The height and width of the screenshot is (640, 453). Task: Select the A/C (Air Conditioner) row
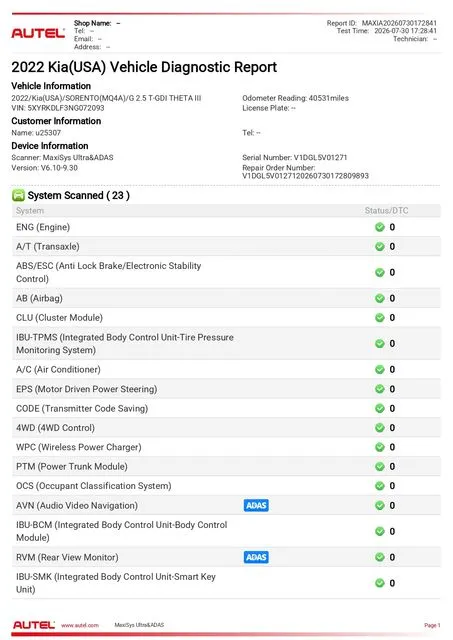(x=226, y=369)
